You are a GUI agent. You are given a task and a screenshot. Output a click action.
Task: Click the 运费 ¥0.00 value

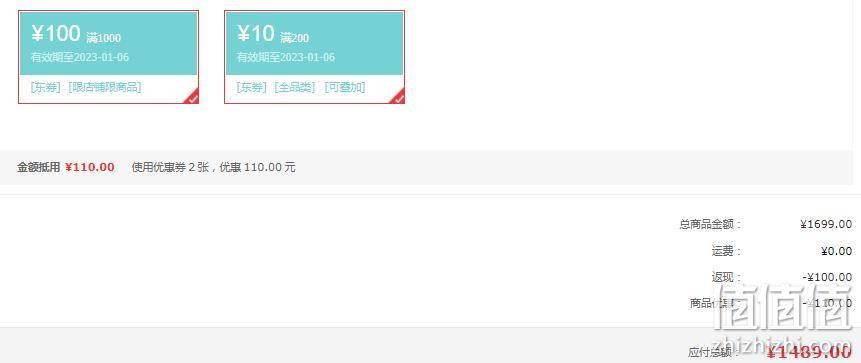coord(836,251)
